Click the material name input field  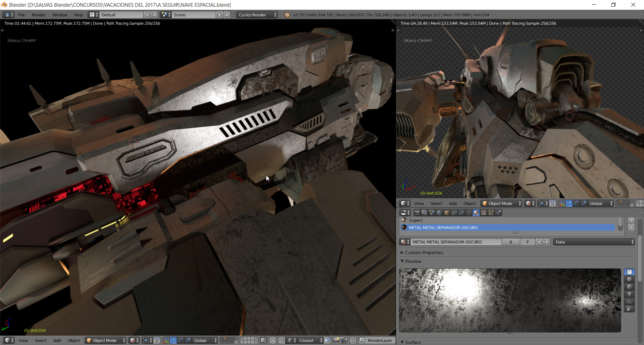(456, 242)
